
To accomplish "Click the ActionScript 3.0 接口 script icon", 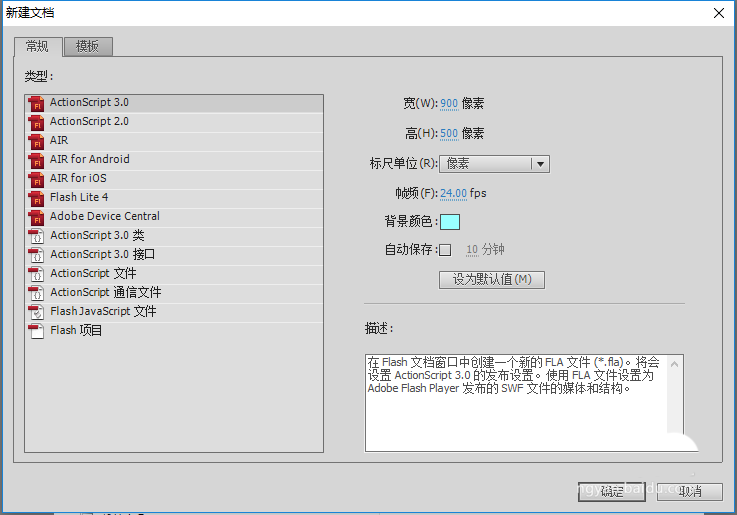I will click(36, 255).
